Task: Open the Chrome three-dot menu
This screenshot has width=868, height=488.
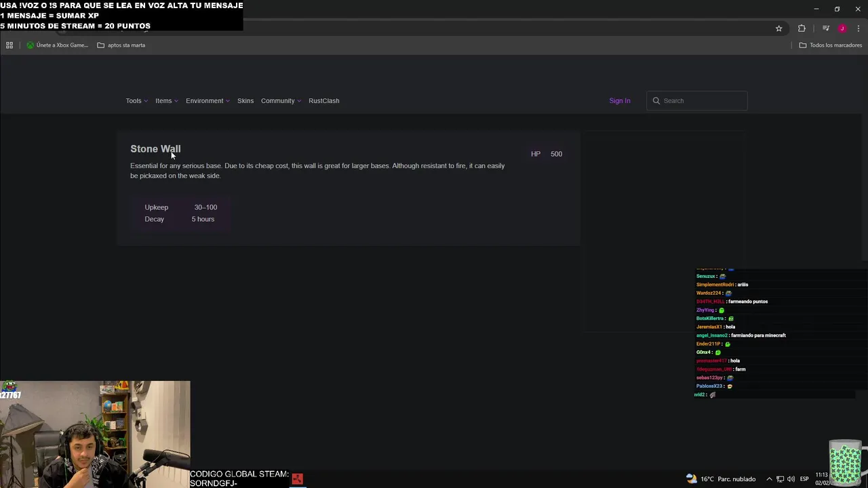Action: click(859, 28)
